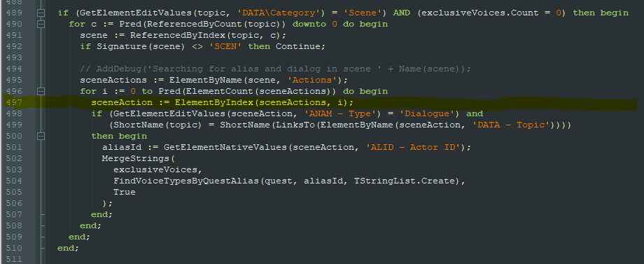This screenshot has width=644, height=264.
Task: Collapse the for-loop fold at line 490
Action: pyautogui.click(x=41, y=25)
